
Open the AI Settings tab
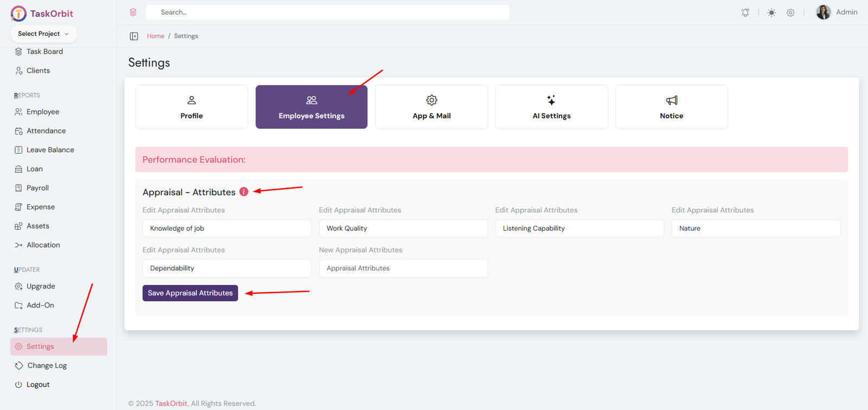point(551,107)
